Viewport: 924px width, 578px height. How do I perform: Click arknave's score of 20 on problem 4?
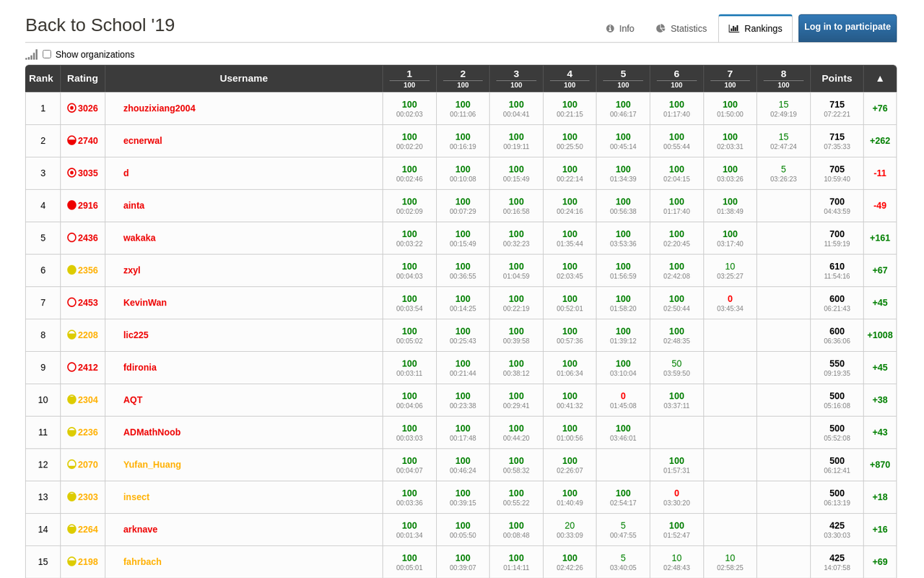(570, 525)
